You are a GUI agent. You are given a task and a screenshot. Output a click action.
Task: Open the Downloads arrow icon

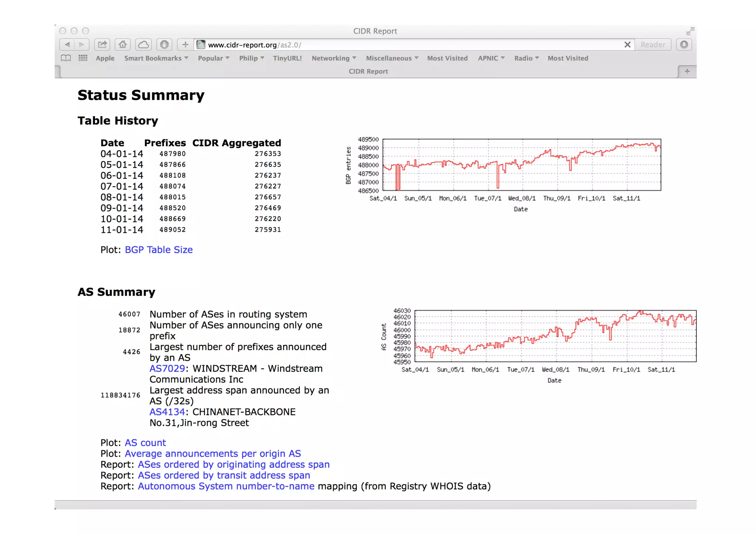(x=684, y=45)
